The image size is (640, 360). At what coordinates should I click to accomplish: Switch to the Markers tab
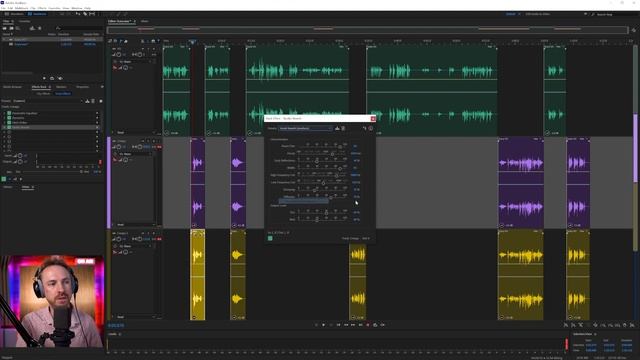[x=61, y=87]
